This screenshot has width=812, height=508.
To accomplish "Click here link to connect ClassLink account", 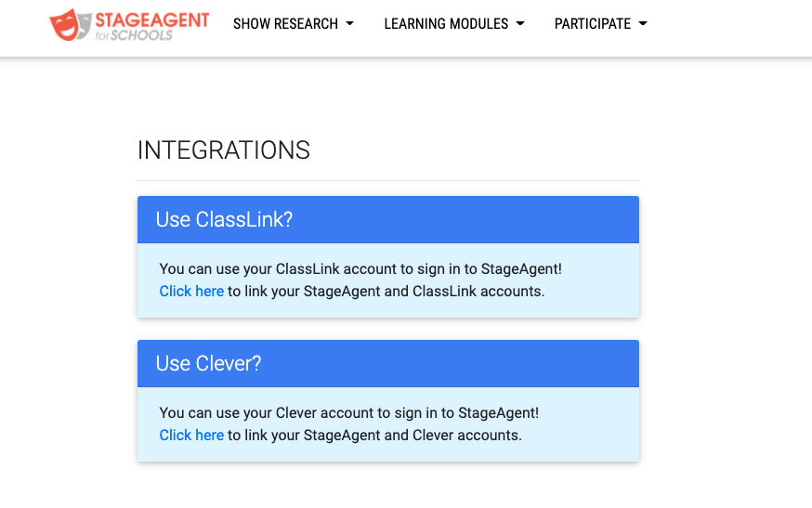I will pos(191,291).
